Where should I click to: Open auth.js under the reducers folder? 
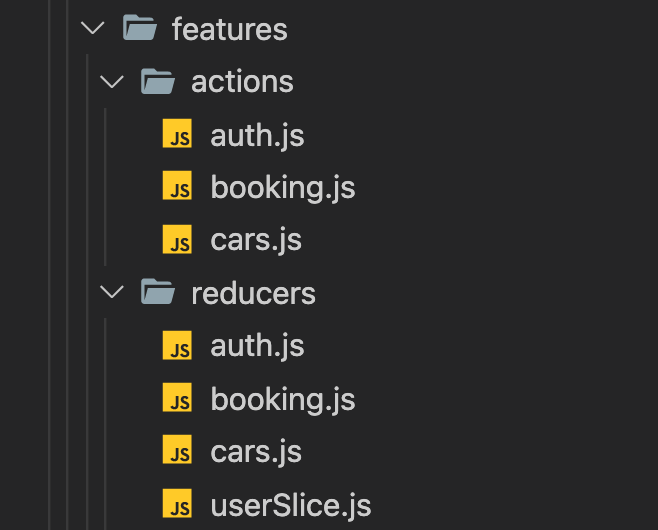tap(257, 346)
